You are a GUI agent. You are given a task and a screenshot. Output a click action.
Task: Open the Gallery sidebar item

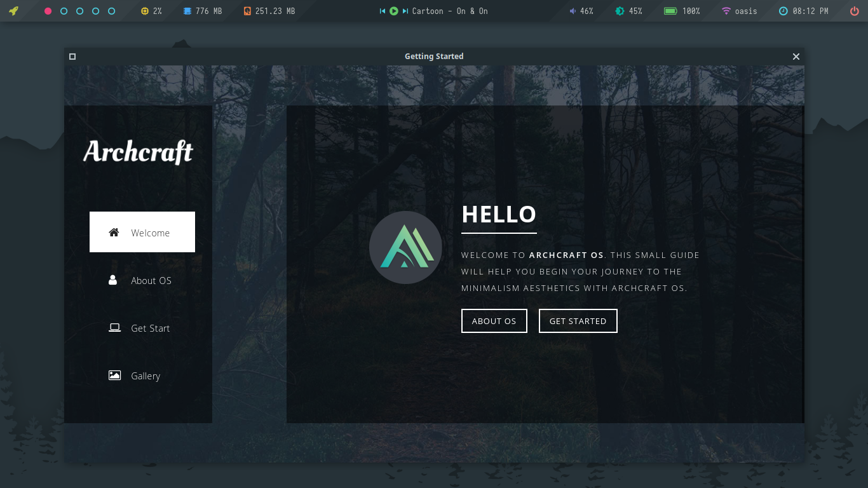[142, 376]
